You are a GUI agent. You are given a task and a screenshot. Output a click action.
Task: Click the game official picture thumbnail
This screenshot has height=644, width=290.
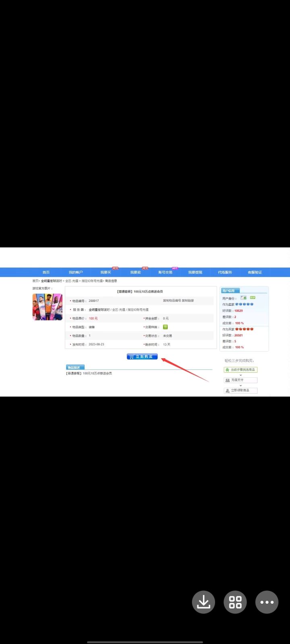(48, 307)
